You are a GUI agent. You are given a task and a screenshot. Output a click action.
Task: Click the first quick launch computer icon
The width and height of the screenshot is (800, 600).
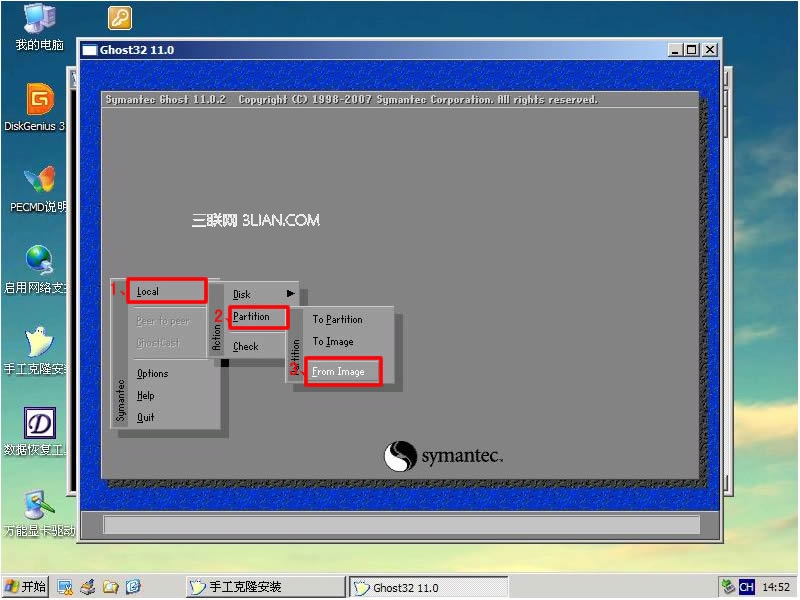click(x=65, y=587)
